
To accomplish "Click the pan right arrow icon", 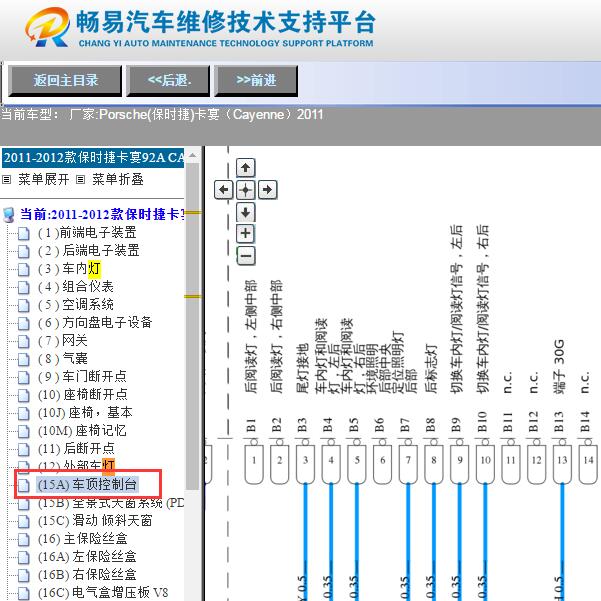I will (x=268, y=189).
